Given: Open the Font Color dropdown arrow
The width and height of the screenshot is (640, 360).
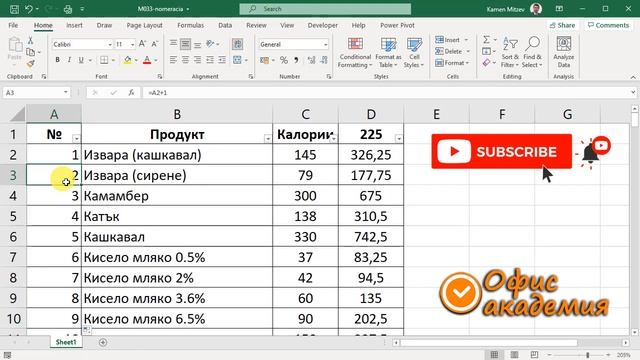Looking at the screenshot, I should [156, 60].
